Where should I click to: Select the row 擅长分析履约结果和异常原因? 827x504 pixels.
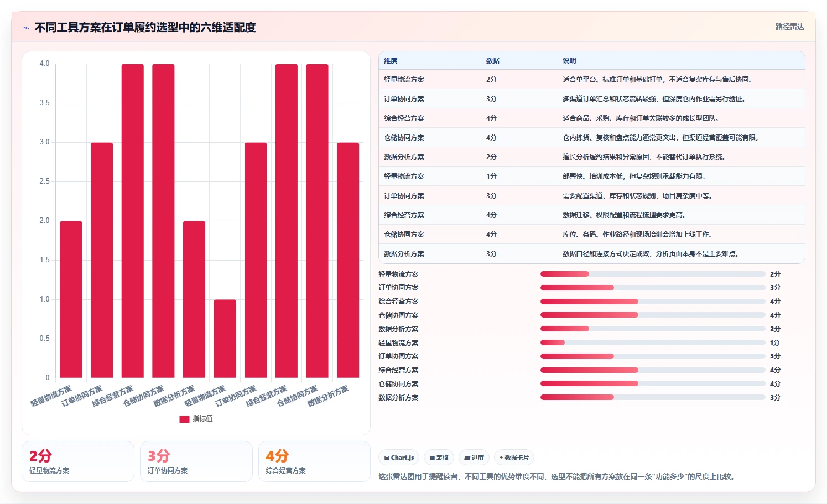coord(591,157)
